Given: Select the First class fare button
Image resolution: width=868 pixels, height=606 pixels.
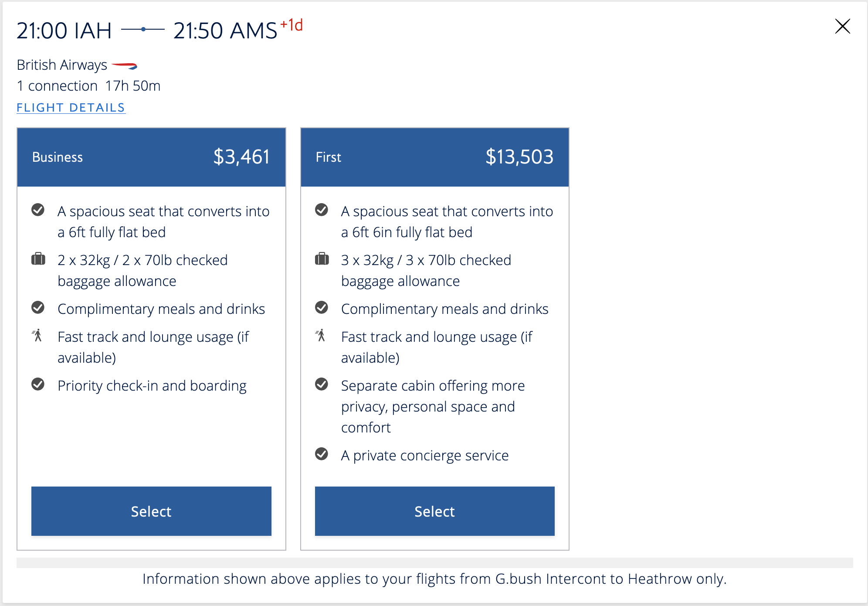Looking at the screenshot, I should coord(434,511).
